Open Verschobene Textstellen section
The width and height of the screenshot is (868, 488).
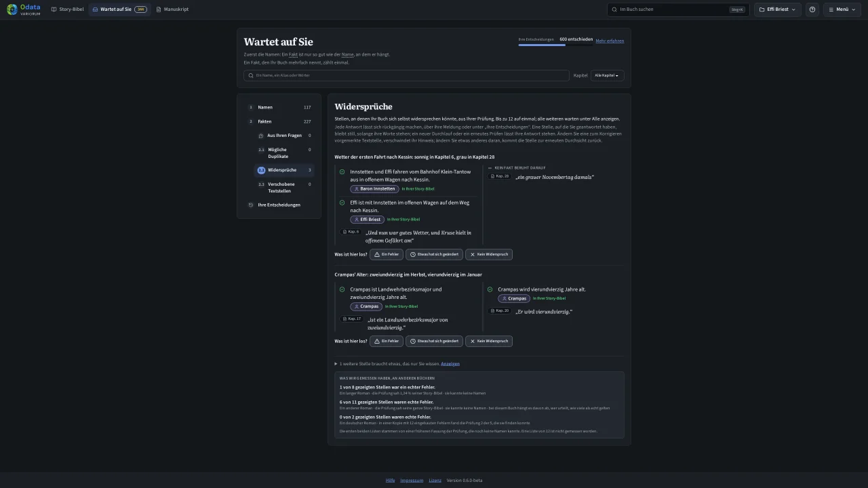tap(284, 188)
